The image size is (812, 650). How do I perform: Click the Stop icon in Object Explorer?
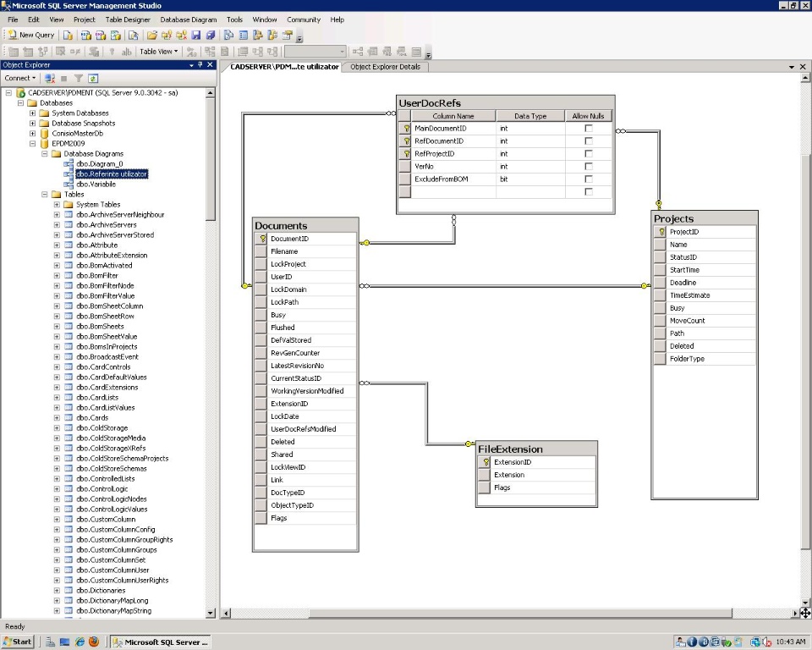pyautogui.click(x=63, y=78)
